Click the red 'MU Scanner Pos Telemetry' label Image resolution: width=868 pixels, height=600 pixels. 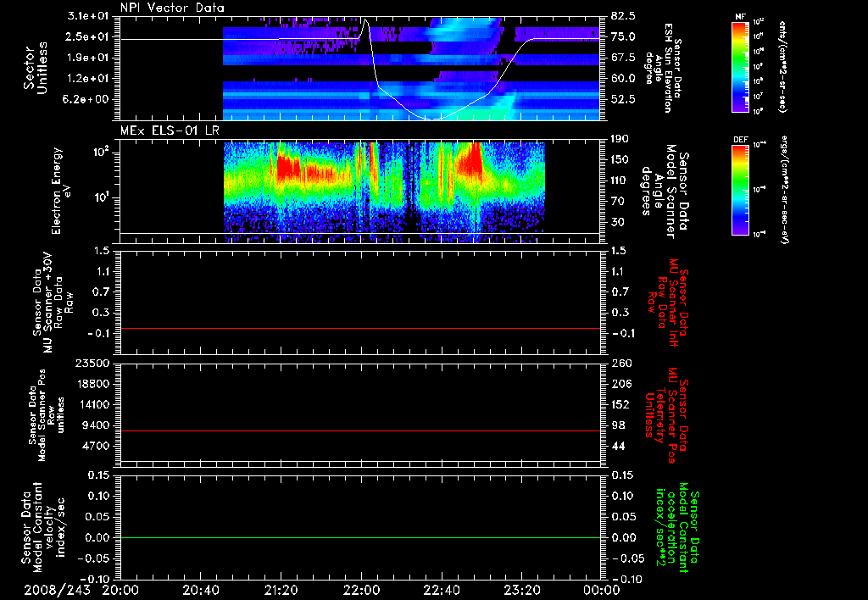coord(666,415)
